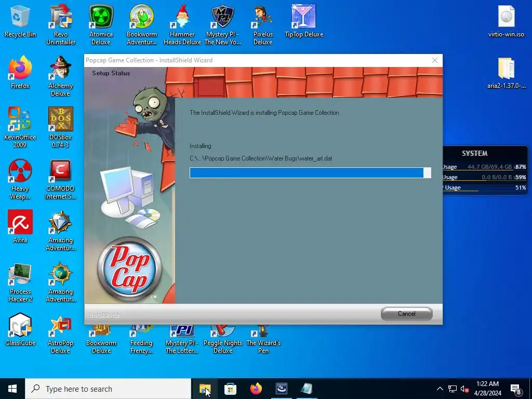
Task: Launch Avira desktop shortcut
Action: click(x=20, y=227)
